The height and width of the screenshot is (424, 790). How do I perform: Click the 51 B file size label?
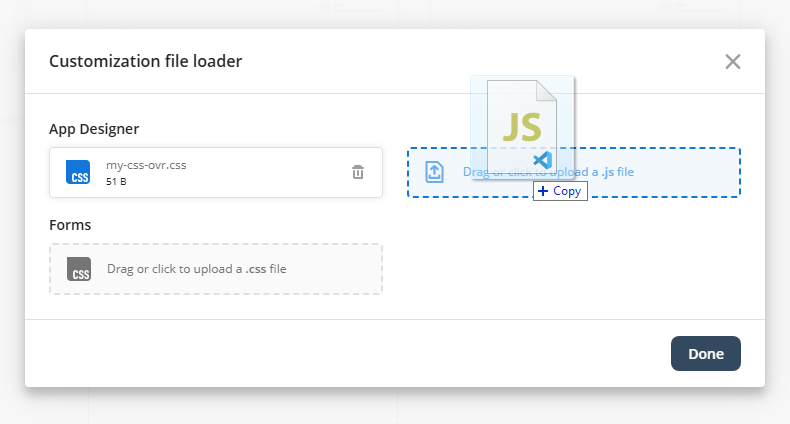(117, 181)
